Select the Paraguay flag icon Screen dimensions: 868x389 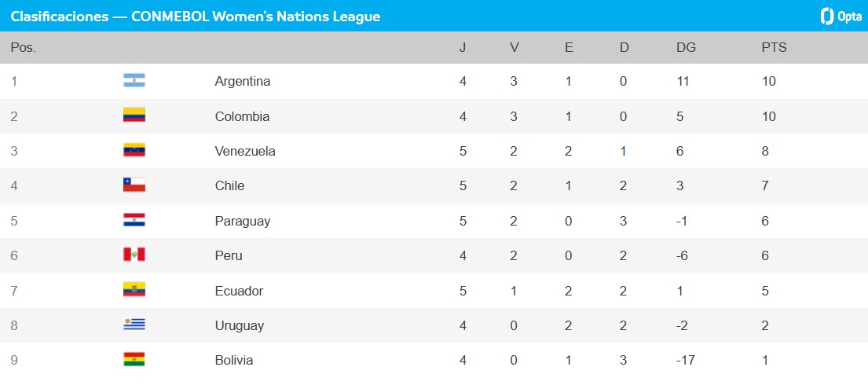(x=134, y=220)
